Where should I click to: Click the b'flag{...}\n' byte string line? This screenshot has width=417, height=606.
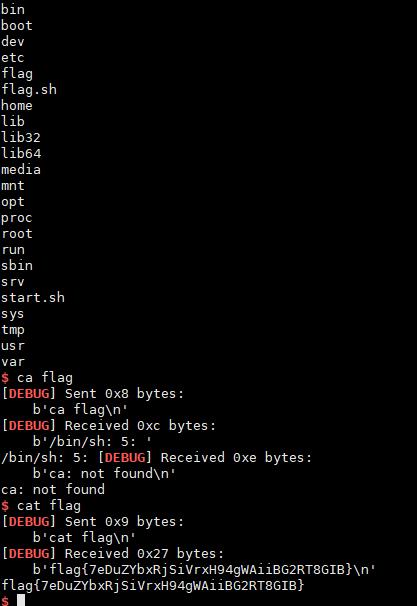204,570
